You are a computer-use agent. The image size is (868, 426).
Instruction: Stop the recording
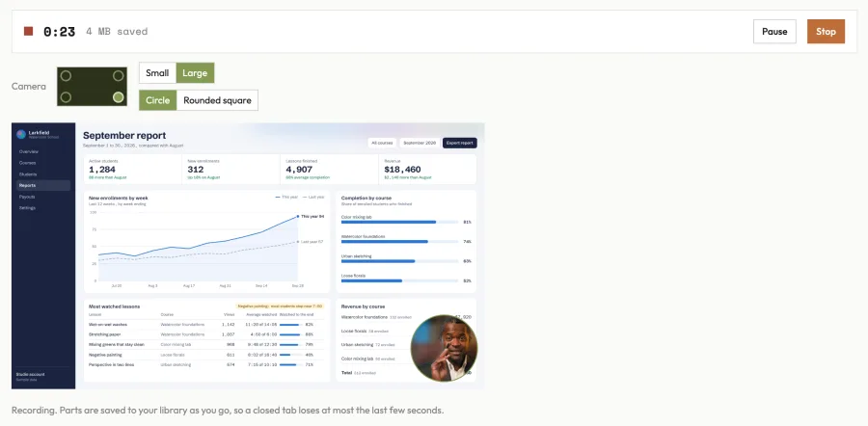click(x=826, y=32)
